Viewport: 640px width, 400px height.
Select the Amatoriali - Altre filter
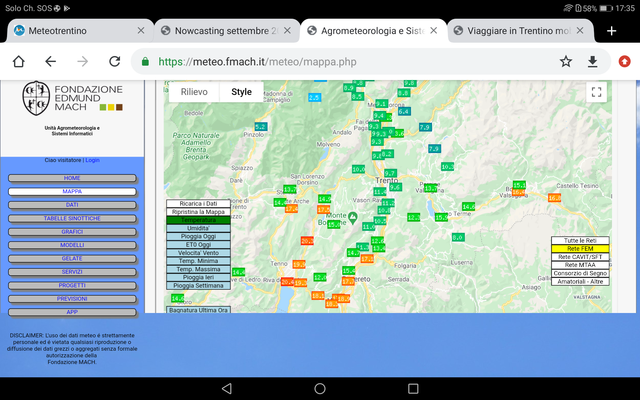580,282
